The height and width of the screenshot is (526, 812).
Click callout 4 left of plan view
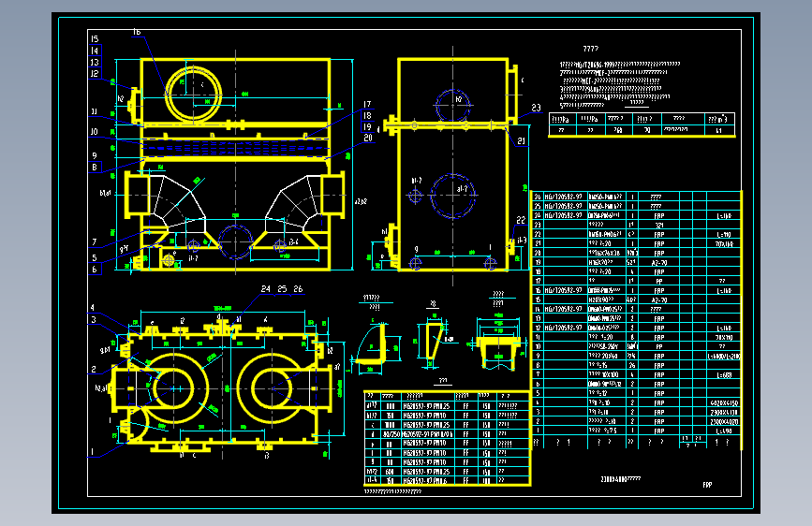coord(93,308)
